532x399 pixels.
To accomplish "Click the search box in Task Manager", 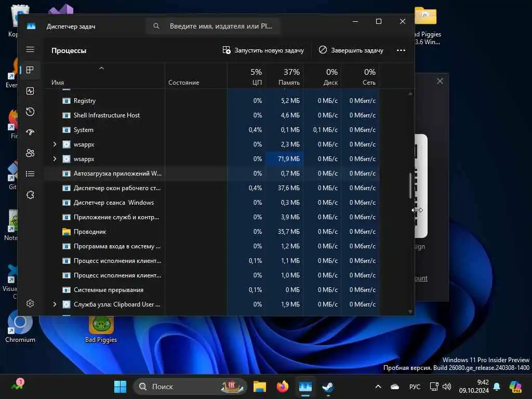I will click(x=213, y=26).
